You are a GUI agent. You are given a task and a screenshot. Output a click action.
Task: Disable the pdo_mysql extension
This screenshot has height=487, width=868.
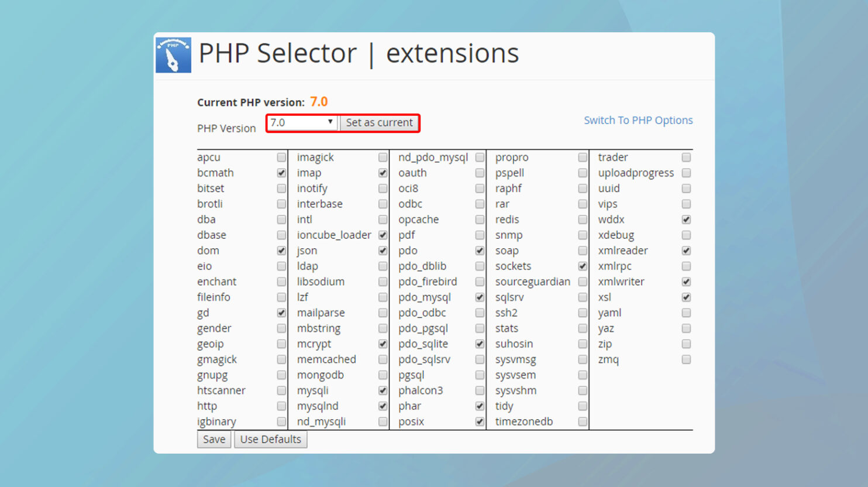pos(479,297)
